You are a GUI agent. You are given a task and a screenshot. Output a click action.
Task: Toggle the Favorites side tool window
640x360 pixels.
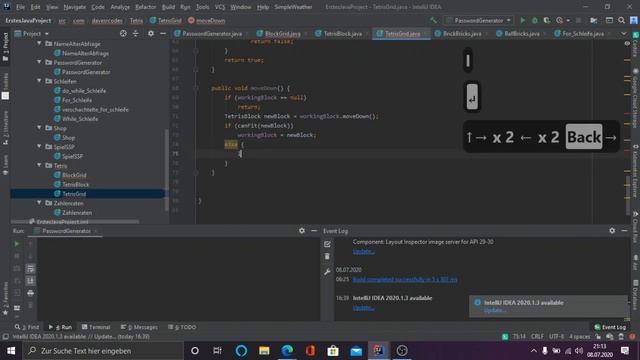point(5,298)
